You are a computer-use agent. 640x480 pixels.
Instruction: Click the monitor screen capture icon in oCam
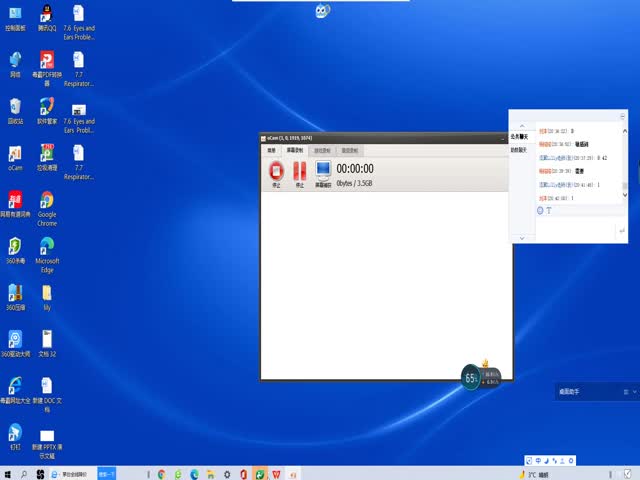tap(323, 172)
